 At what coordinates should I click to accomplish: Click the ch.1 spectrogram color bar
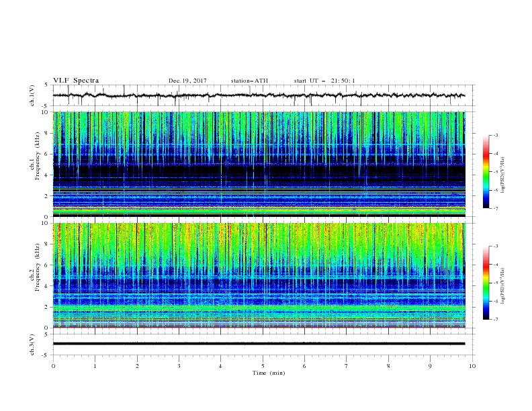tap(486, 172)
